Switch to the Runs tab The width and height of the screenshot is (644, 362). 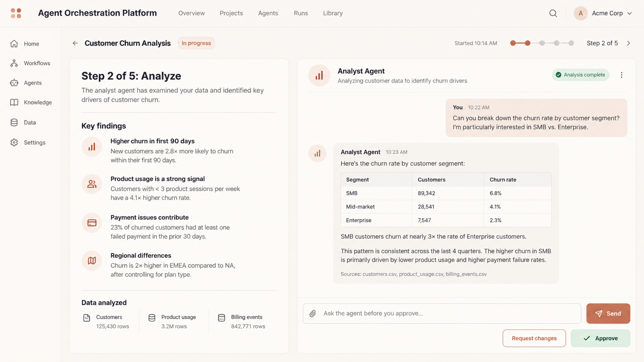coord(301,13)
